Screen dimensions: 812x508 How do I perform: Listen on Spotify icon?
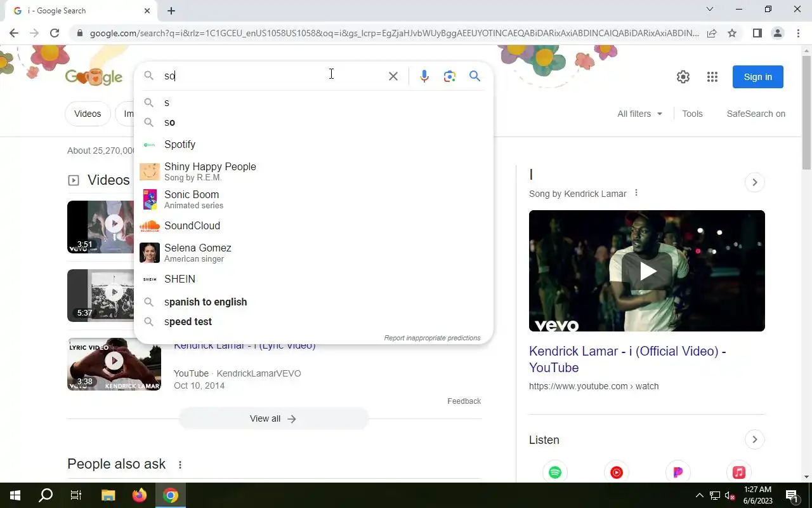[555, 472]
